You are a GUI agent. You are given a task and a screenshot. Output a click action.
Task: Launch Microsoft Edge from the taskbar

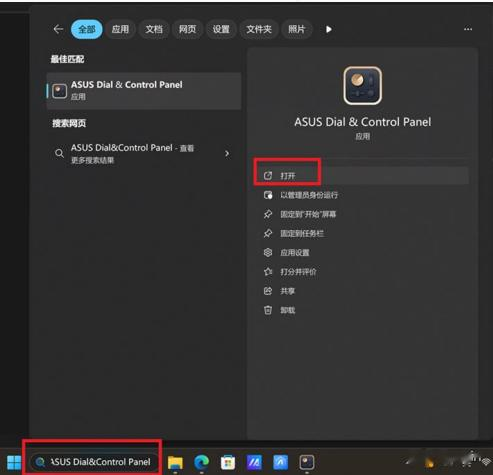click(201, 462)
